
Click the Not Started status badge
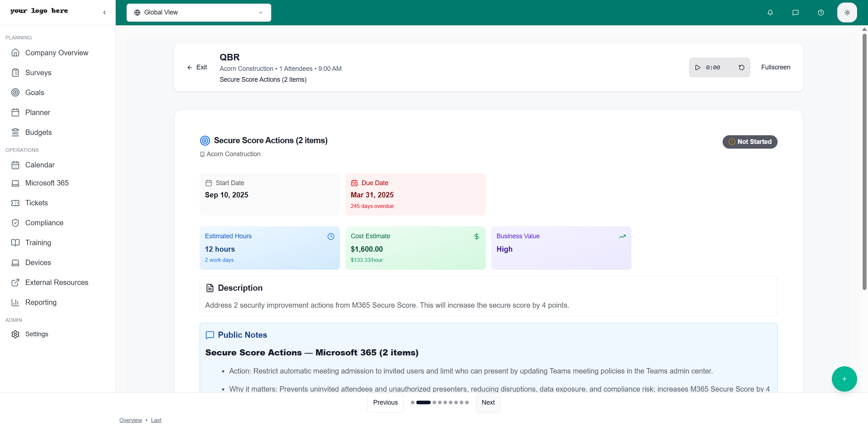point(750,142)
